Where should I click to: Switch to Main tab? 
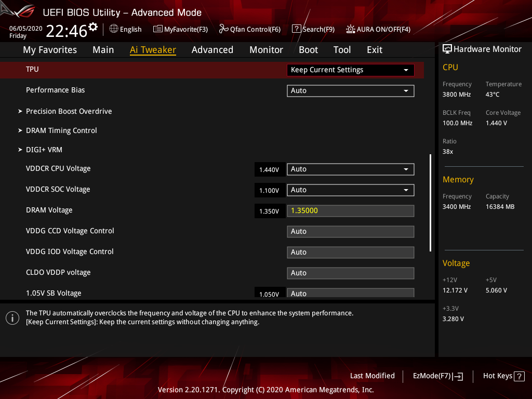(103, 50)
